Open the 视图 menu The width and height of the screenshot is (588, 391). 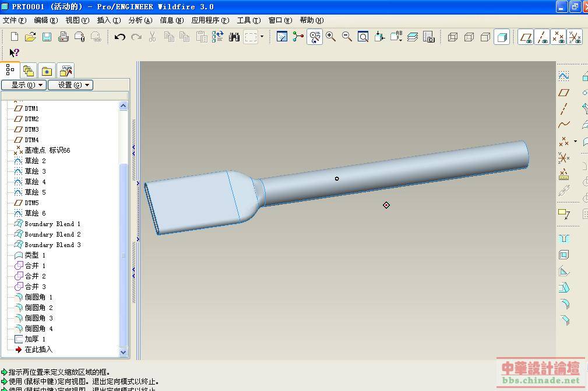78,20
